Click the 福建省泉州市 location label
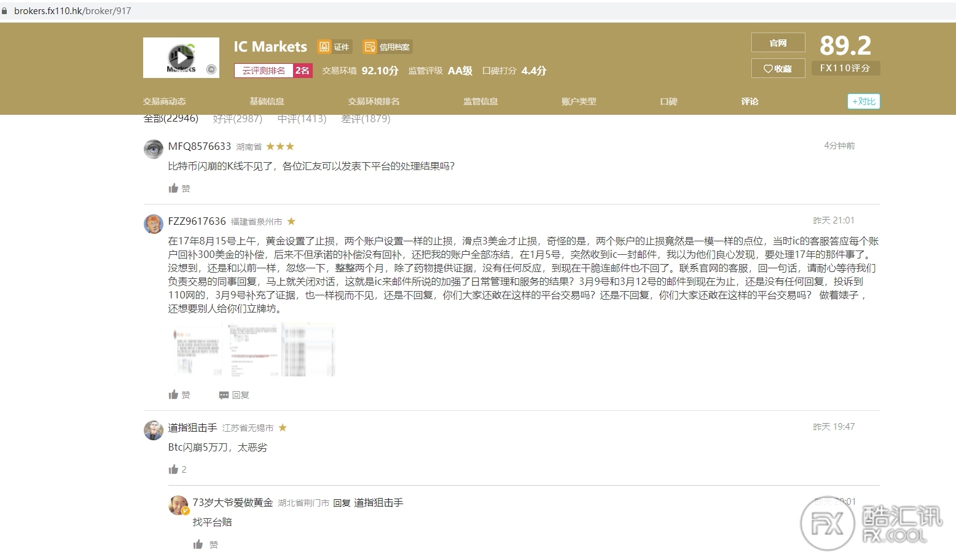The width and height of the screenshot is (956, 560). click(257, 222)
